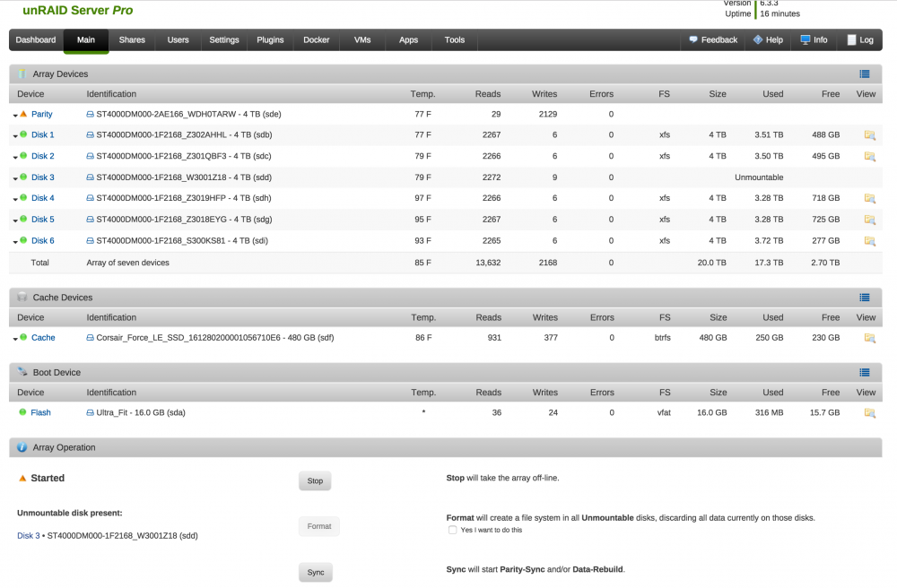Open the Cache device link
897x588 pixels.
coord(43,338)
